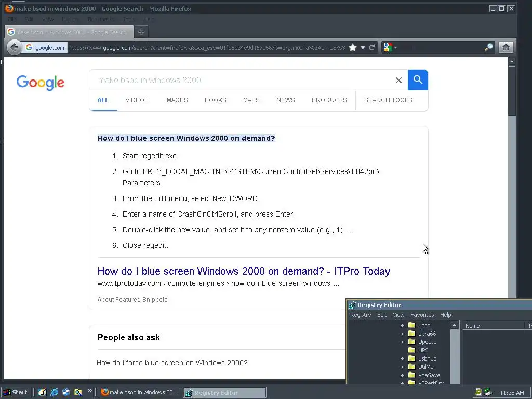Click the 'Close regedit.' step text
Image resolution: width=532 pixels, height=399 pixels.
click(x=145, y=245)
